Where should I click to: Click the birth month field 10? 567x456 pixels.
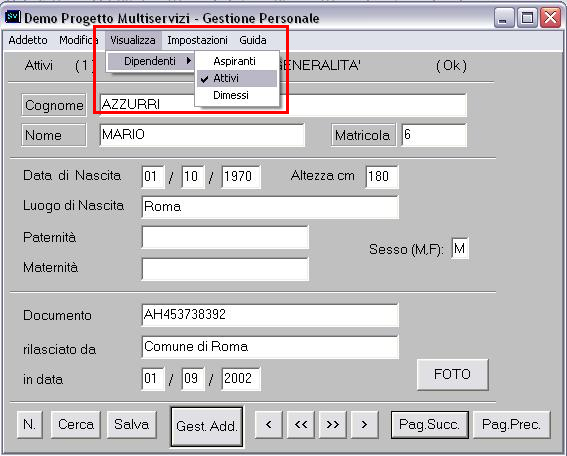192,177
